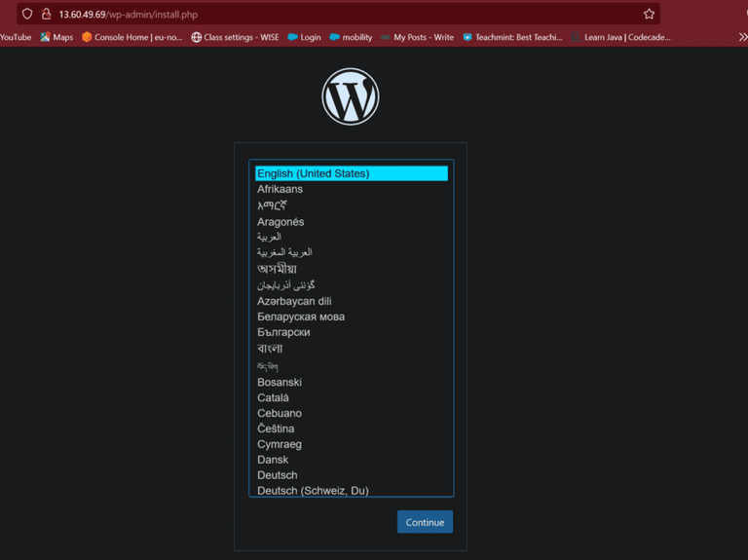Select Cebuano in the language list
The image size is (748, 560).
tap(352, 413)
